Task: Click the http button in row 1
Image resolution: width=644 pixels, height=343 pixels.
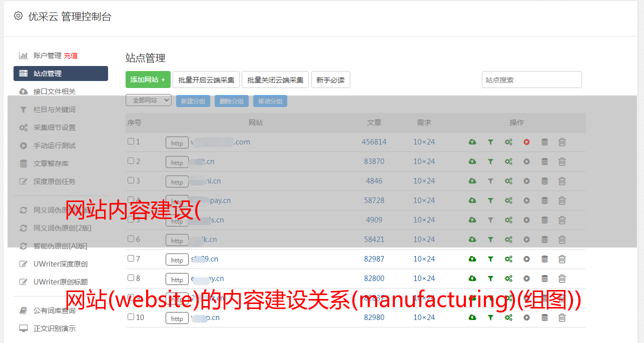Action: coord(177,143)
